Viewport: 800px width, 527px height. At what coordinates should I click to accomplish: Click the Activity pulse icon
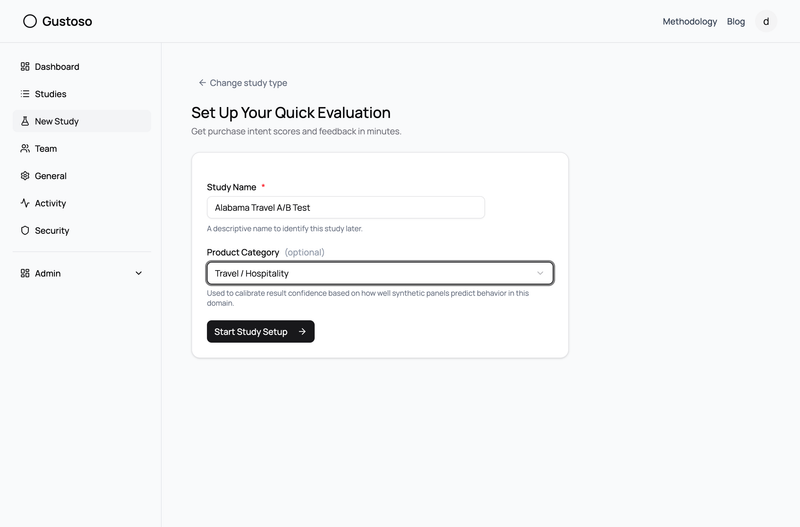point(25,203)
